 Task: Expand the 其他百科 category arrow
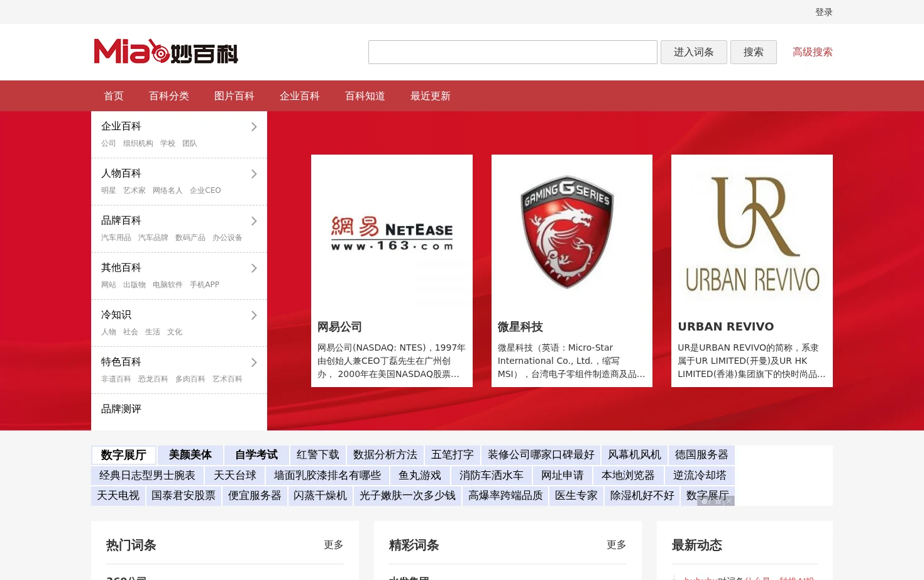[x=254, y=268]
